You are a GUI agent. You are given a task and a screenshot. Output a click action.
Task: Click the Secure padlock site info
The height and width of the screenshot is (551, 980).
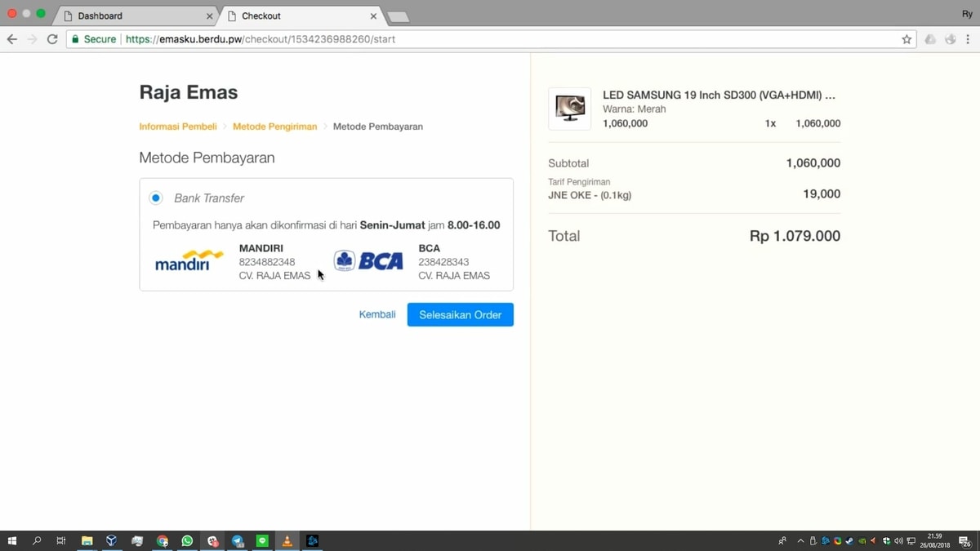94,39
